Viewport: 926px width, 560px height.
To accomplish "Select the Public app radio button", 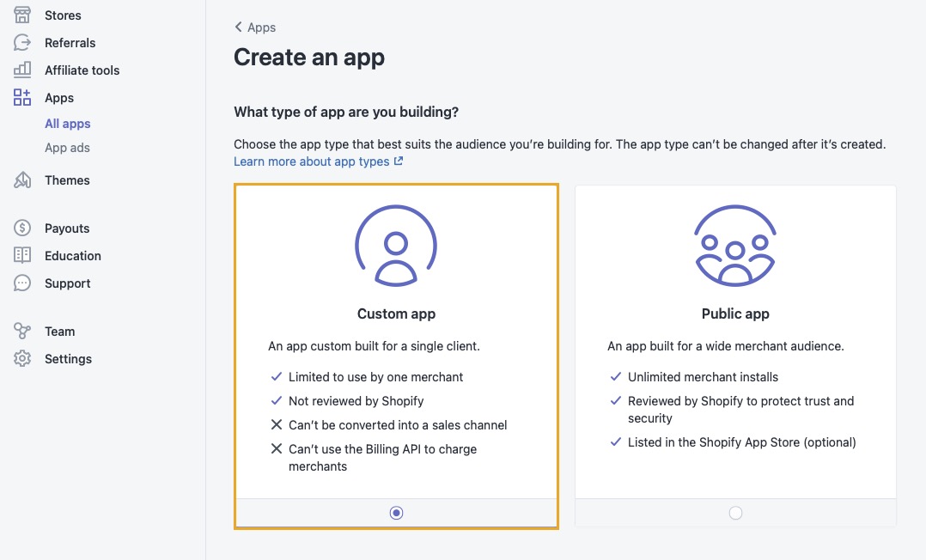I will click(735, 513).
